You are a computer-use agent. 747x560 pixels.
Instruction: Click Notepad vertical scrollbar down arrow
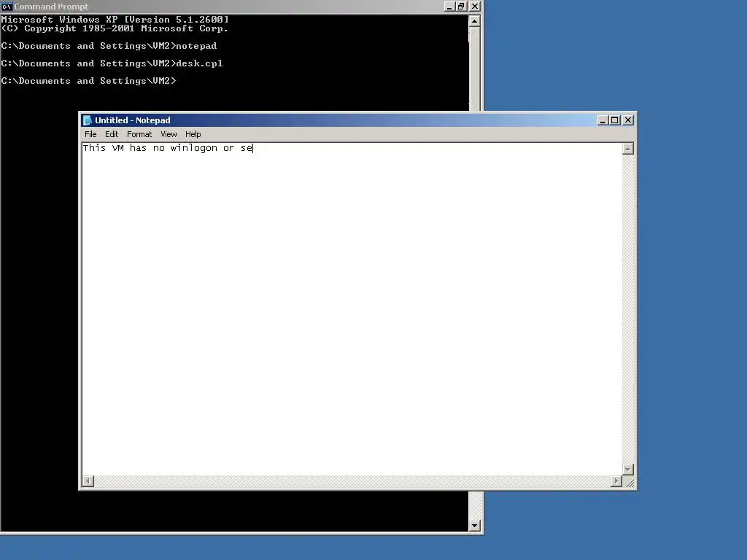click(628, 470)
